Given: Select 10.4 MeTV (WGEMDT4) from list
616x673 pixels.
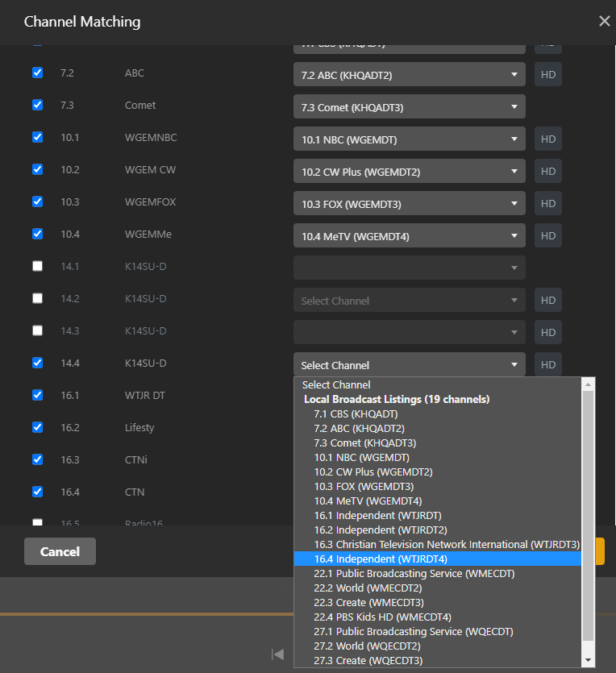Looking at the screenshot, I should [x=438, y=501].
